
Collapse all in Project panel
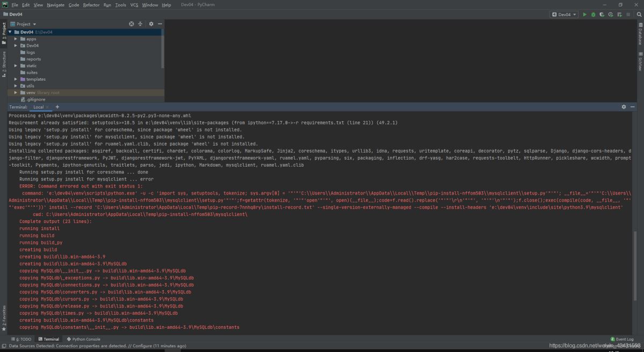click(x=141, y=24)
